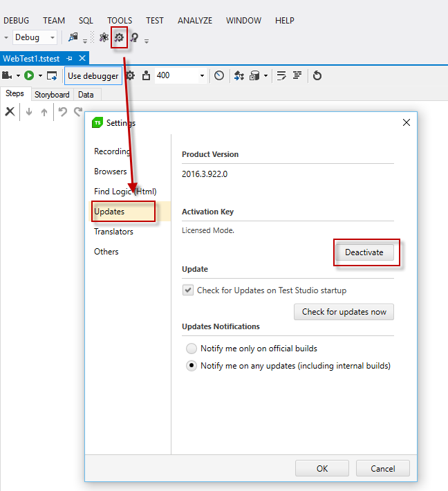The height and width of the screenshot is (491, 448).
Task: Click the blue arrows data binding icon
Action: (239, 75)
